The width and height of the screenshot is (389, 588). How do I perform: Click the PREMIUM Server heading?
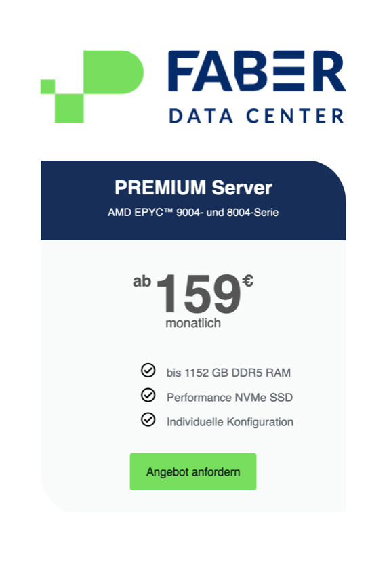tap(193, 188)
